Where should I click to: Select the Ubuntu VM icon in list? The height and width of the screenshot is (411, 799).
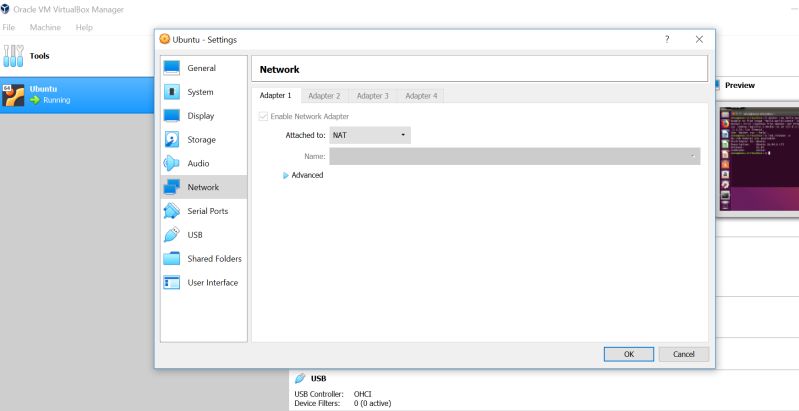(x=13, y=95)
